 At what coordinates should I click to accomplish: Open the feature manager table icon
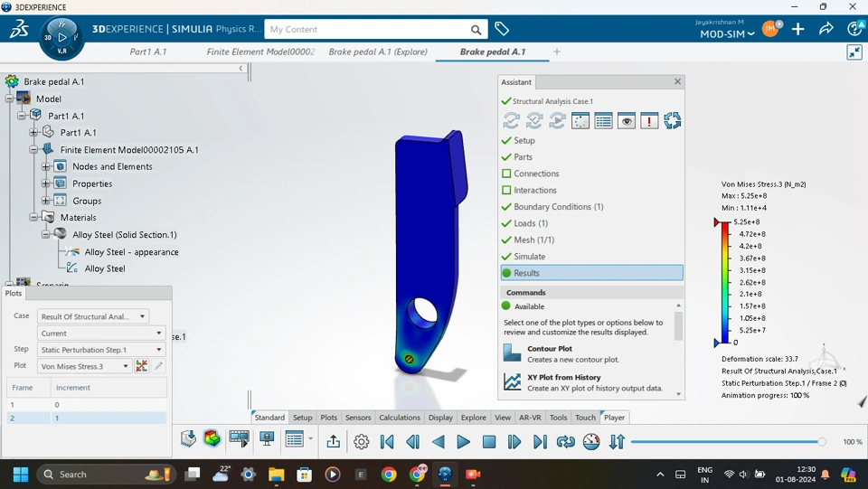pos(603,120)
